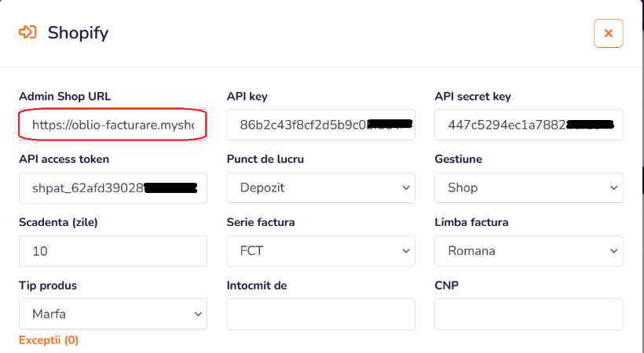Image resolution: width=644 pixels, height=353 pixels.
Task: Open the Punct de lucru dropdown
Action: point(320,188)
